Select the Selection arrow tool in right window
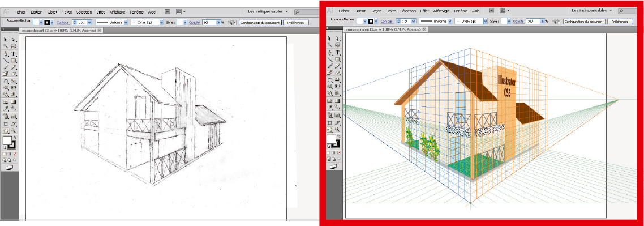This screenshot has height=226, width=644. [x=329, y=38]
